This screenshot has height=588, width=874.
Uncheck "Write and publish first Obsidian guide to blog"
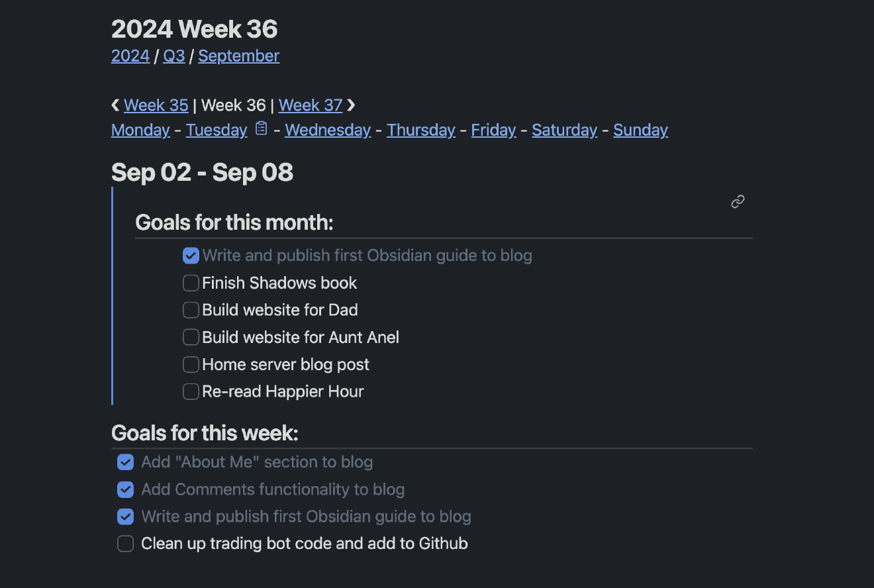click(x=190, y=255)
